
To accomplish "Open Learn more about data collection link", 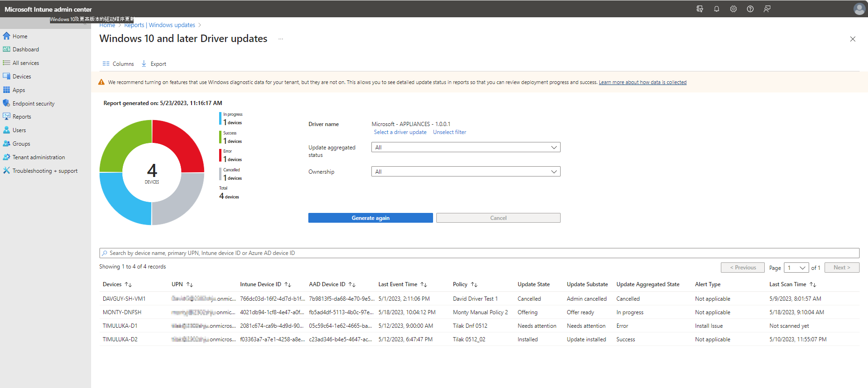I will click(x=642, y=82).
